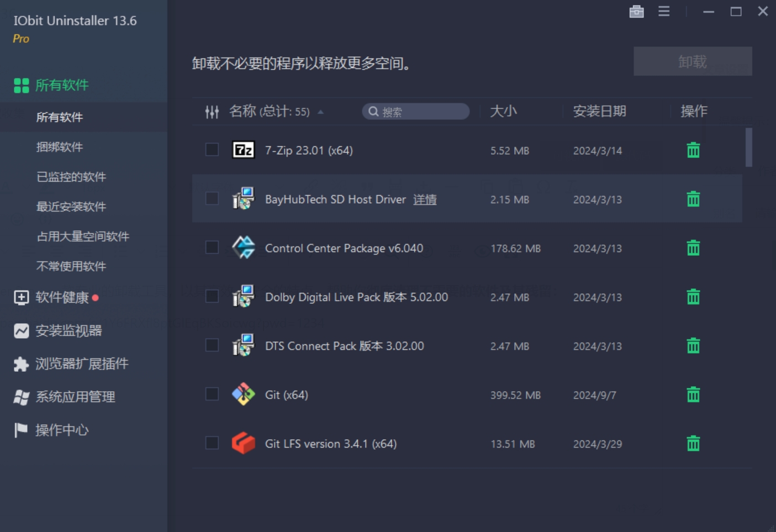The height and width of the screenshot is (532, 776).
Task: Click the BayHubTech SD Host Driver program icon
Action: coord(243,198)
